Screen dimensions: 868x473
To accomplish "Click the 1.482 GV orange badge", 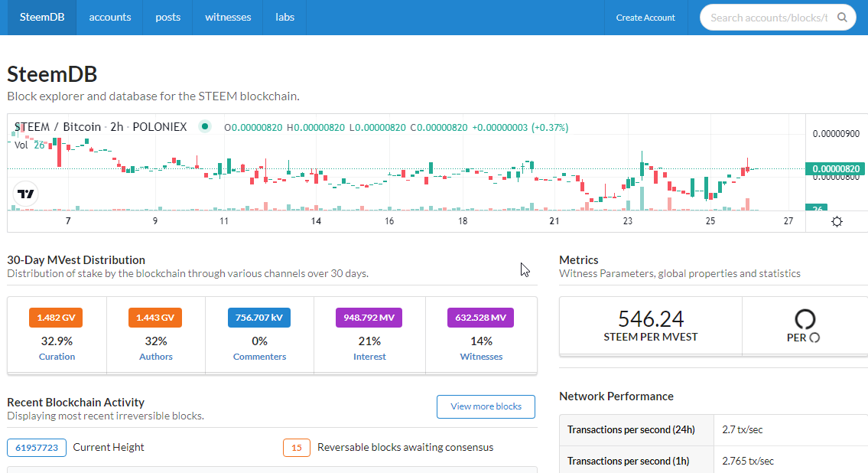I will 56,318.
